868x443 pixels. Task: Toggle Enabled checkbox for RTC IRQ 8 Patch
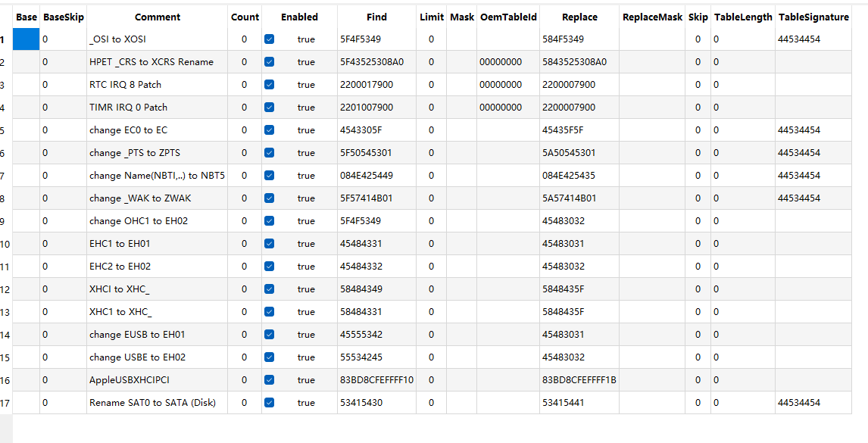(269, 85)
